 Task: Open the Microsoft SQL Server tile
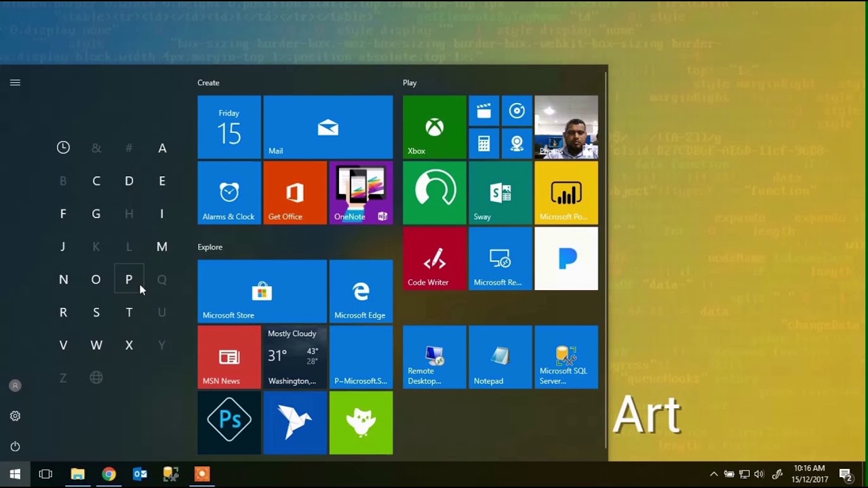click(566, 357)
